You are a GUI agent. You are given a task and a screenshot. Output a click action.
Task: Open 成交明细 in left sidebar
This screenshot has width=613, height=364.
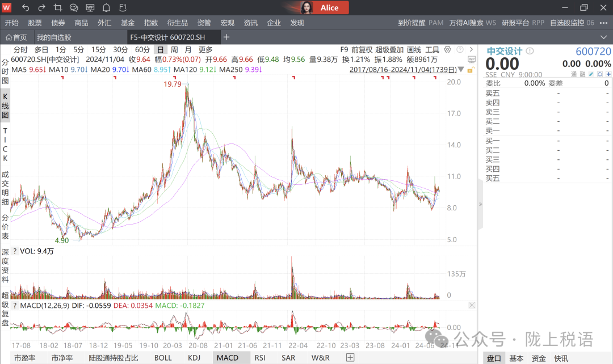click(5, 188)
